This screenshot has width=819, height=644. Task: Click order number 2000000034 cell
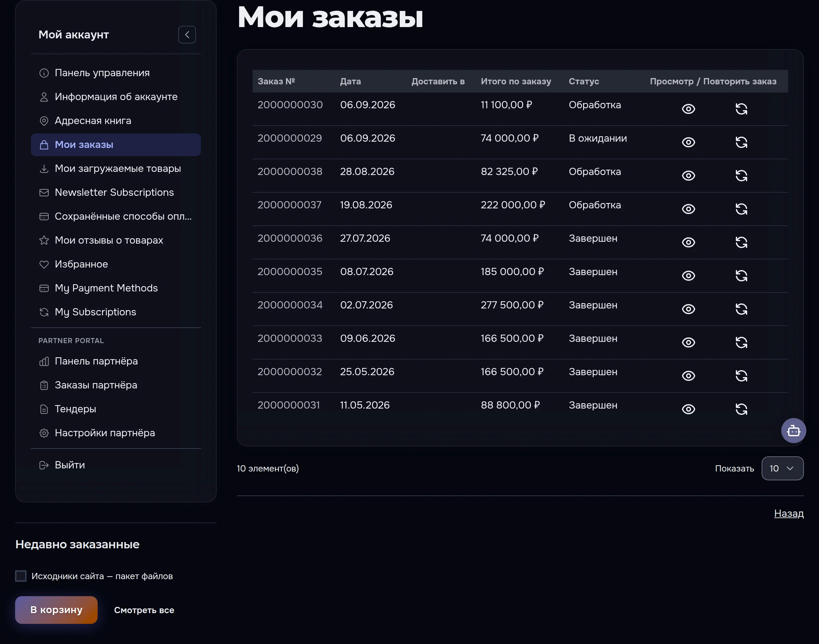(x=290, y=305)
